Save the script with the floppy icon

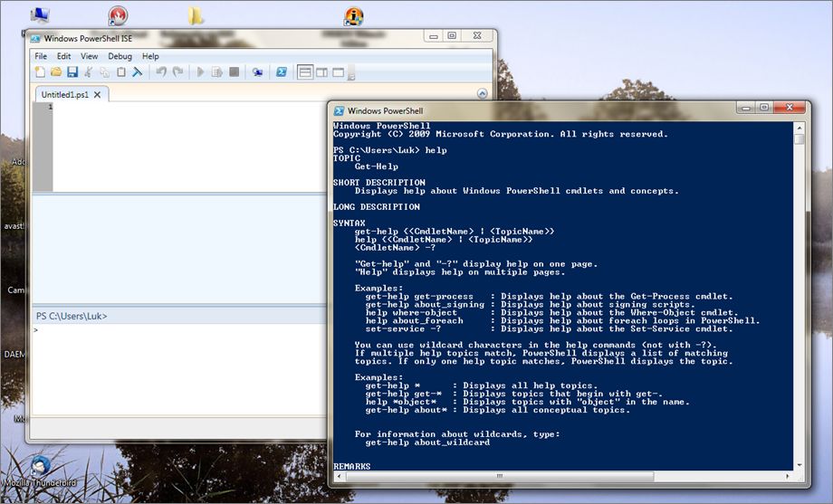72,72
